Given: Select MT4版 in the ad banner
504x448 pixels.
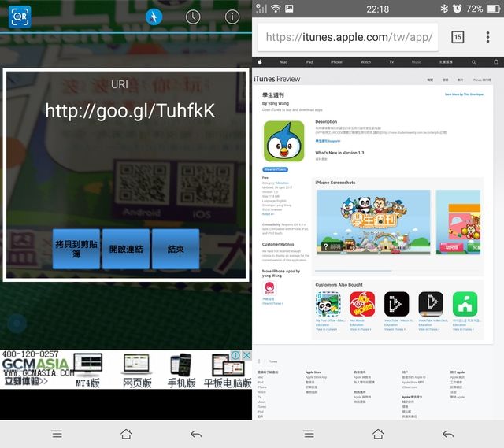Looking at the screenshot, I should tap(87, 370).
